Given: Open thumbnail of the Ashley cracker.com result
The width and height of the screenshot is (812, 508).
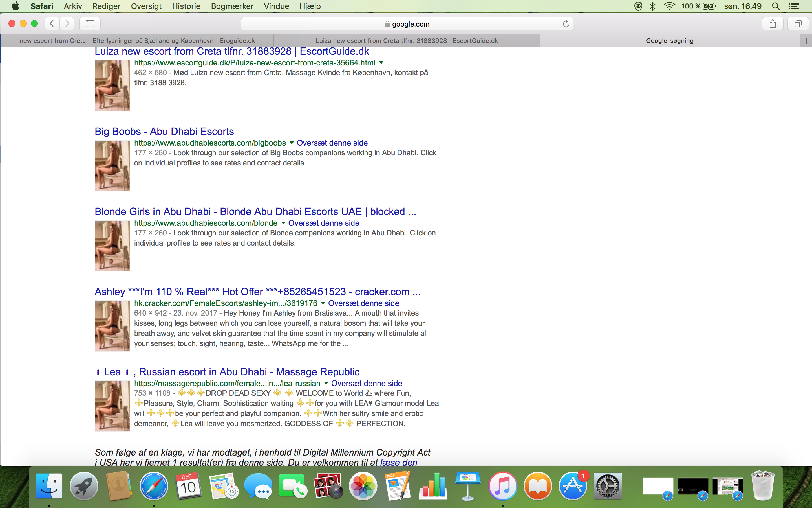Looking at the screenshot, I should tap(112, 326).
